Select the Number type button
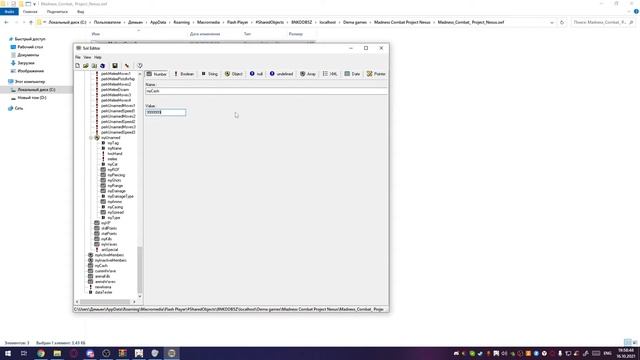 pos(157,74)
